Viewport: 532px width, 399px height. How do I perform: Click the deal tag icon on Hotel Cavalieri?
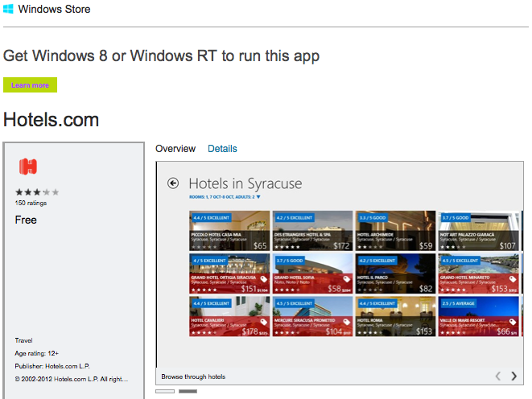(x=264, y=322)
